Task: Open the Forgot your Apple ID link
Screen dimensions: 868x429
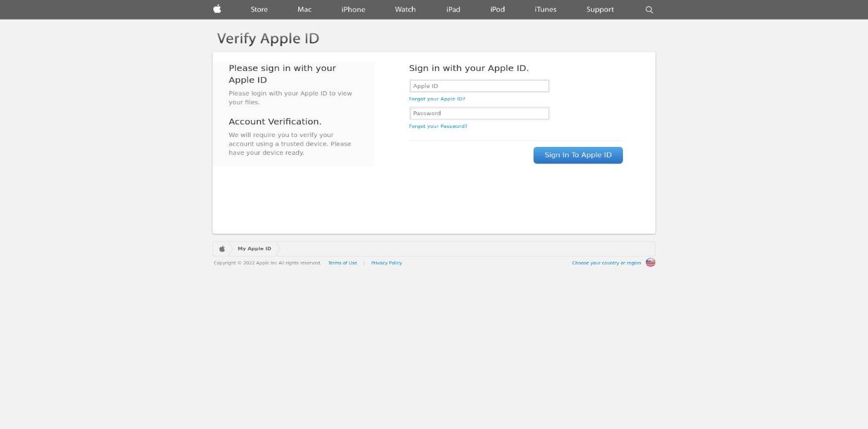Action: point(437,99)
